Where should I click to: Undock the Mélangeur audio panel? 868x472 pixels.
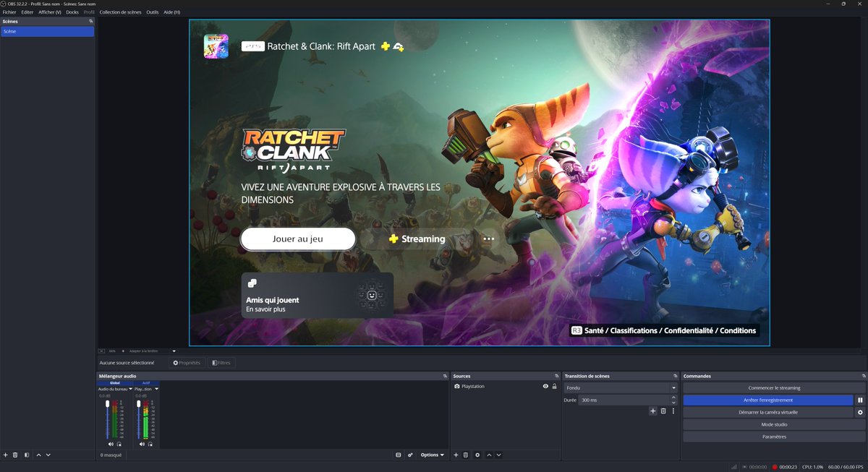pos(445,377)
